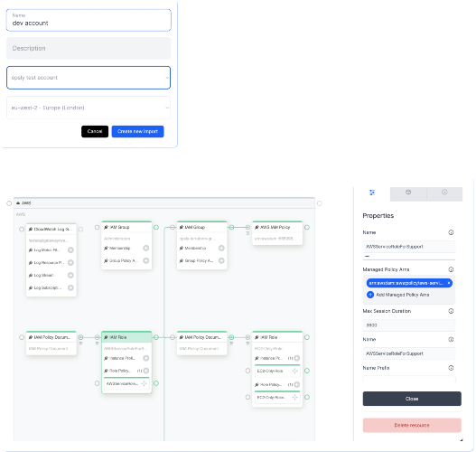The width and height of the screenshot is (476, 452).
Task: Click the Membership row in Administrators group
Action: pos(126,249)
